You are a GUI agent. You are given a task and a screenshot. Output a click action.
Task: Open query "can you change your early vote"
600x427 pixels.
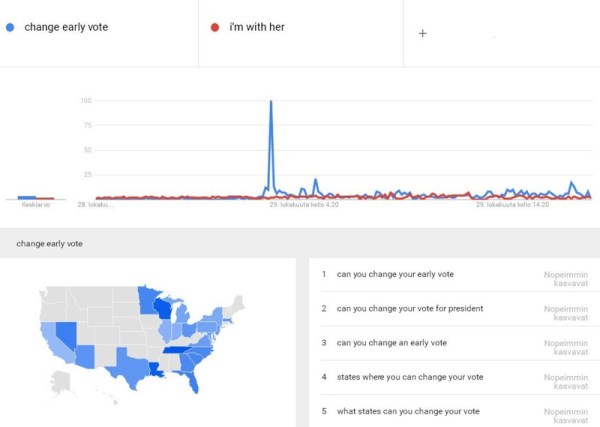[x=395, y=274]
